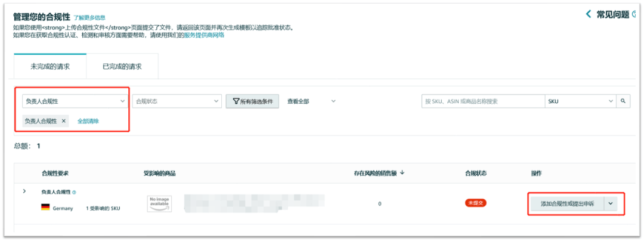This screenshot has width=644, height=241.
Task: Click the SKU, ASIN search input field
Action: click(483, 101)
